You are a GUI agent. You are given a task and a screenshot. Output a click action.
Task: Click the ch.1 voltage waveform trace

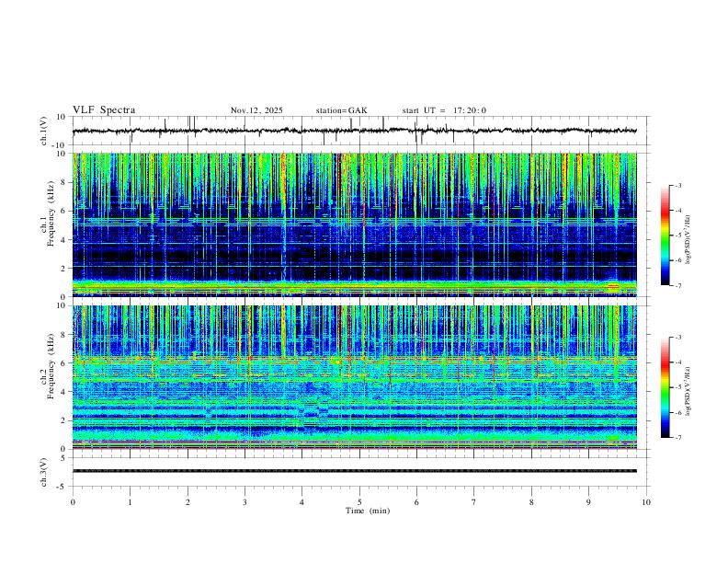point(355,131)
